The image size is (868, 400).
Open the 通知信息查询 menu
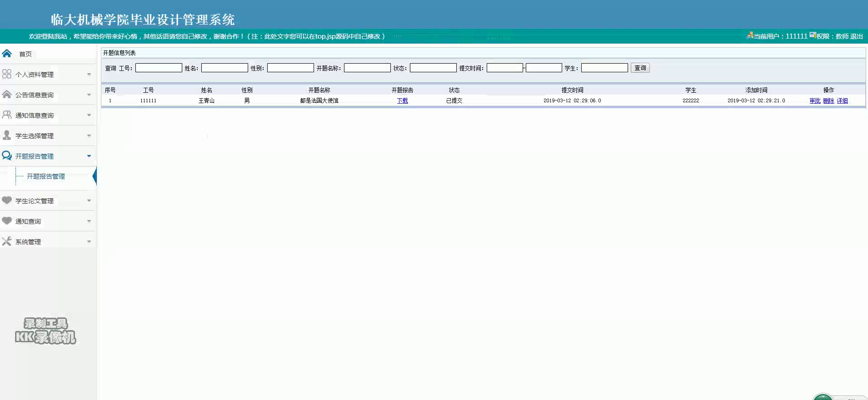click(x=35, y=115)
